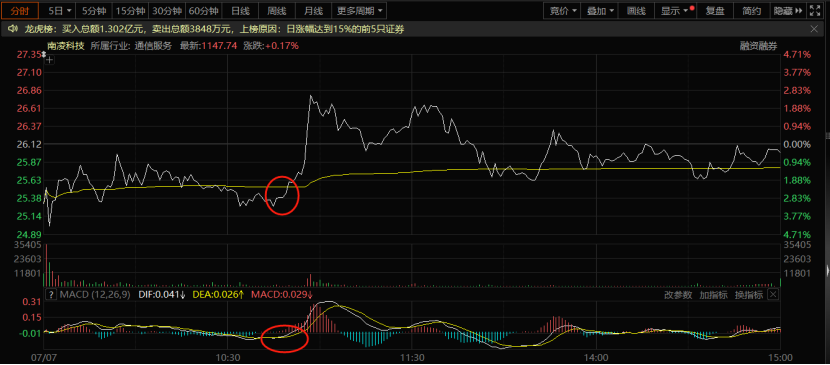Click the 画线 drawing button
The height and width of the screenshot is (365, 830).
pyautogui.click(x=636, y=10)
